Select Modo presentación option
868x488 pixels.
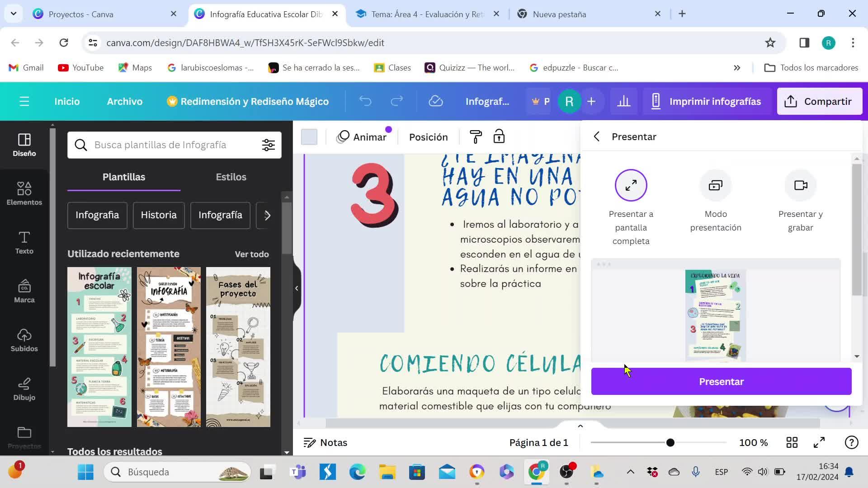click(715, 185)
